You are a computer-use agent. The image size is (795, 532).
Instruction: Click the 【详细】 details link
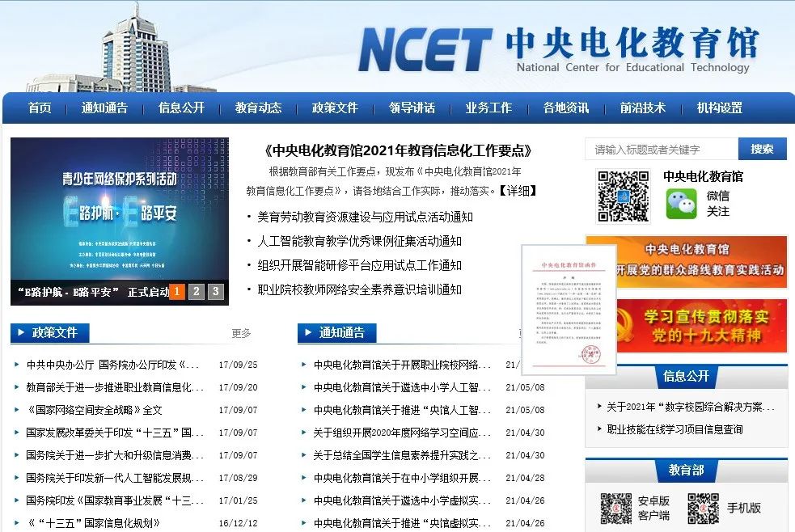click(x=517, y=191)
